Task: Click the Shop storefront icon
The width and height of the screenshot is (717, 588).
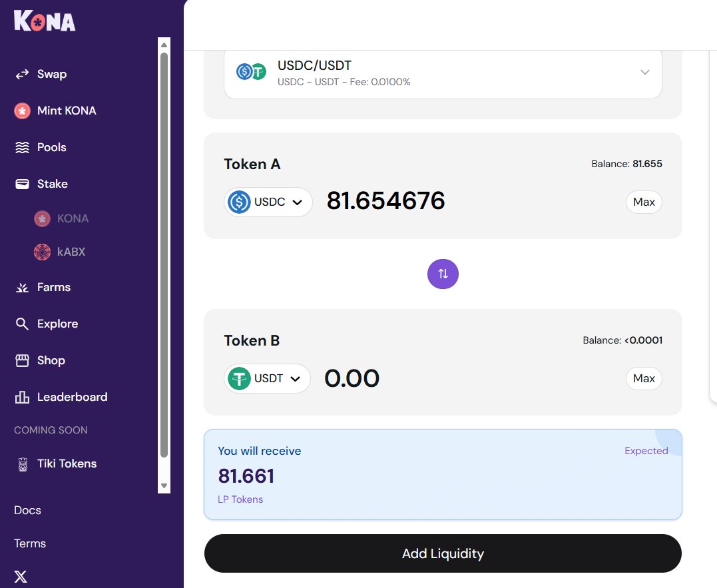Action: coord(22,360)
